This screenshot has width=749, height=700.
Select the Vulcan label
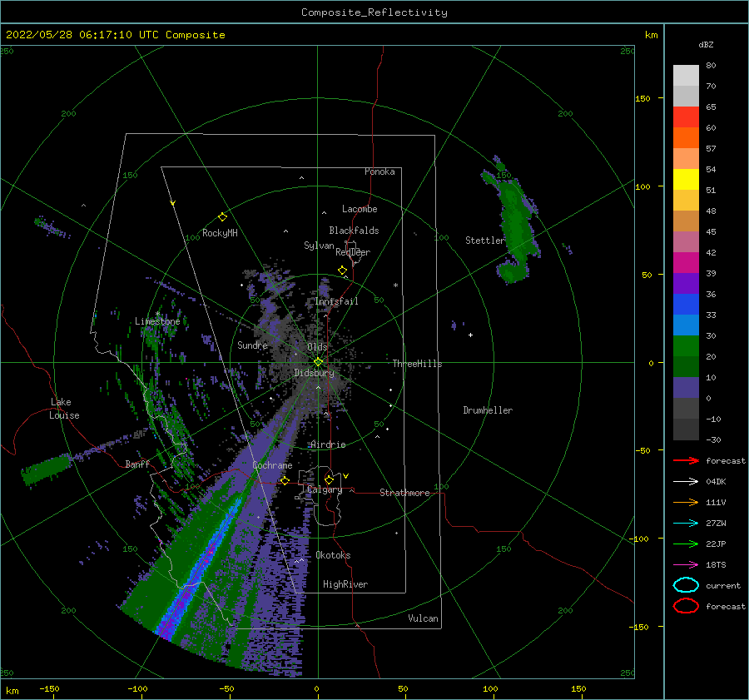(424, 618)
